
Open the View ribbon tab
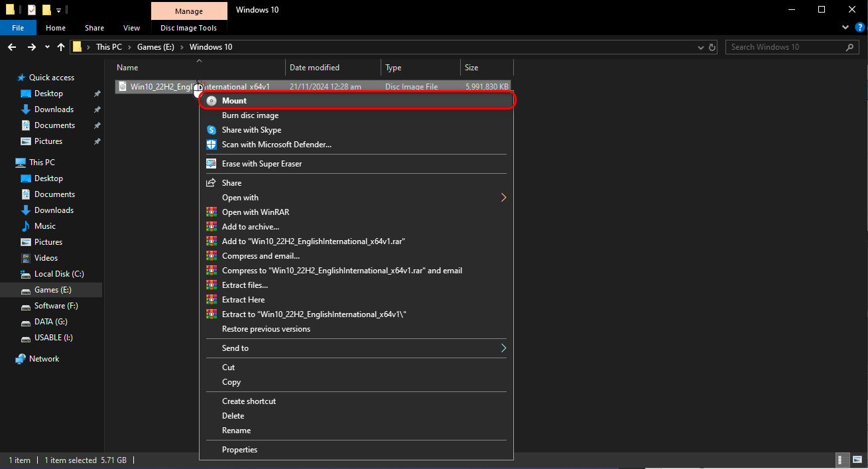(x=131, y=28)
